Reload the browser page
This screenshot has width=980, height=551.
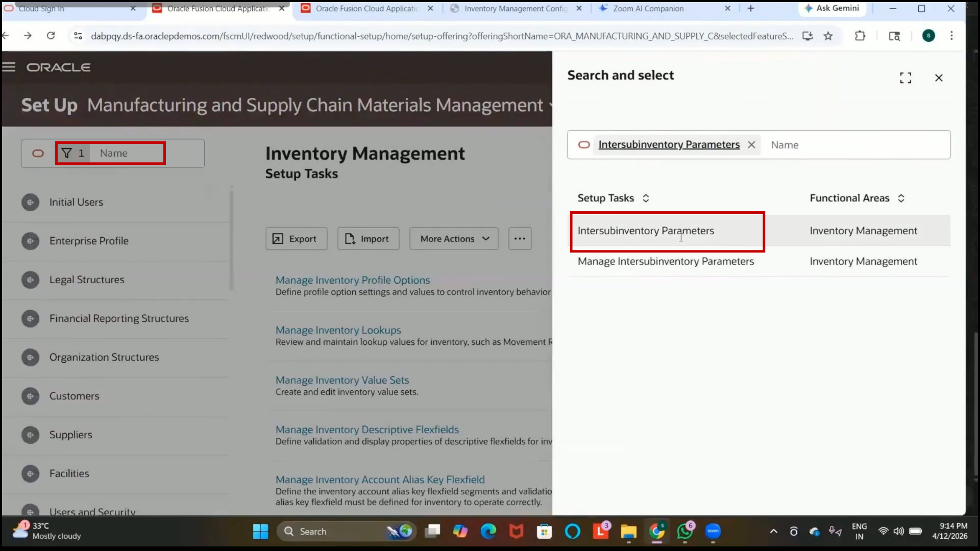(x=51, y=36)
